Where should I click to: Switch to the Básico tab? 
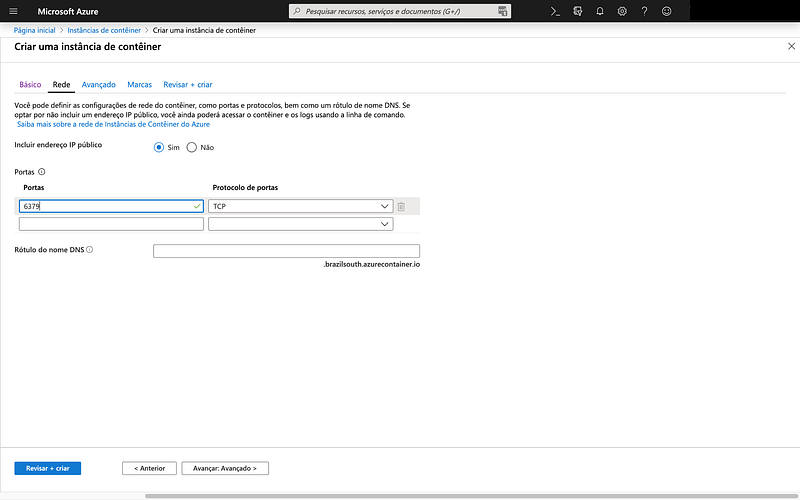pyautogui.click(x=30, y=85)
